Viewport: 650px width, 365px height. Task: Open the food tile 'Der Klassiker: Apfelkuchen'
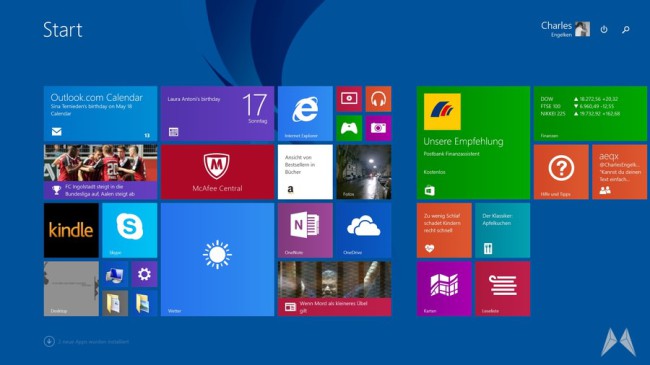click(x=502, y=230)
